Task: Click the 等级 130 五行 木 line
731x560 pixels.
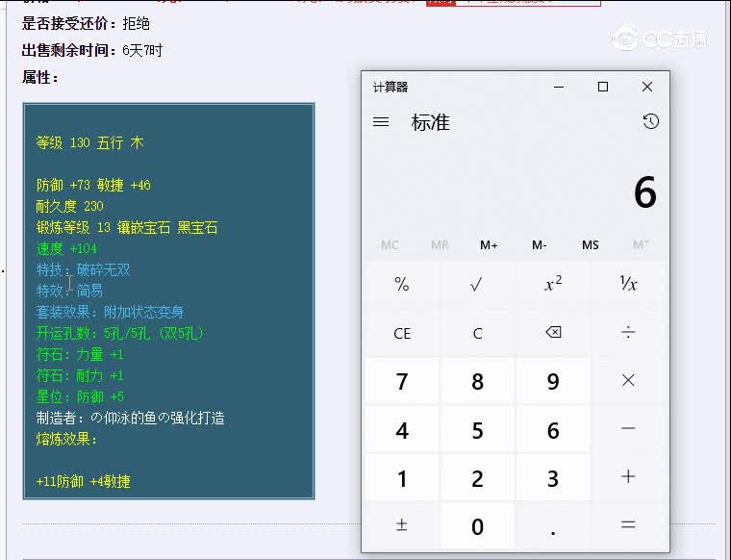Action: point(90,142)
